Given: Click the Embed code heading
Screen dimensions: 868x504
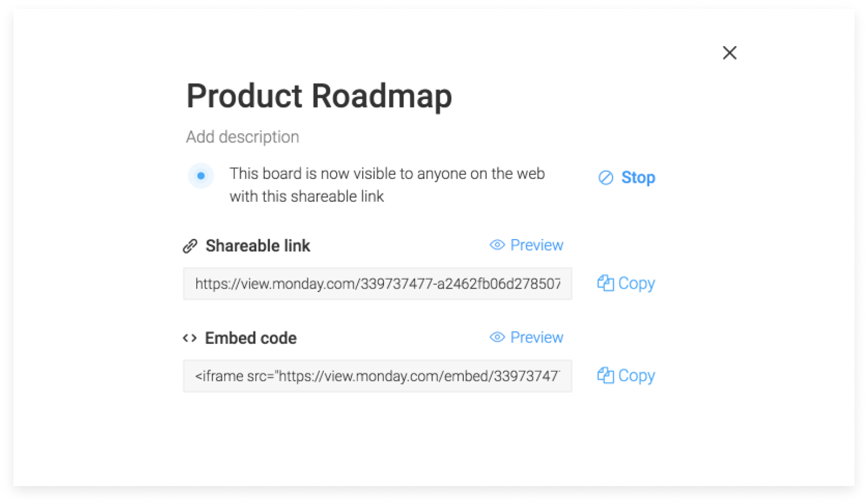Looking at the screenshot, I should click(251, 338).
